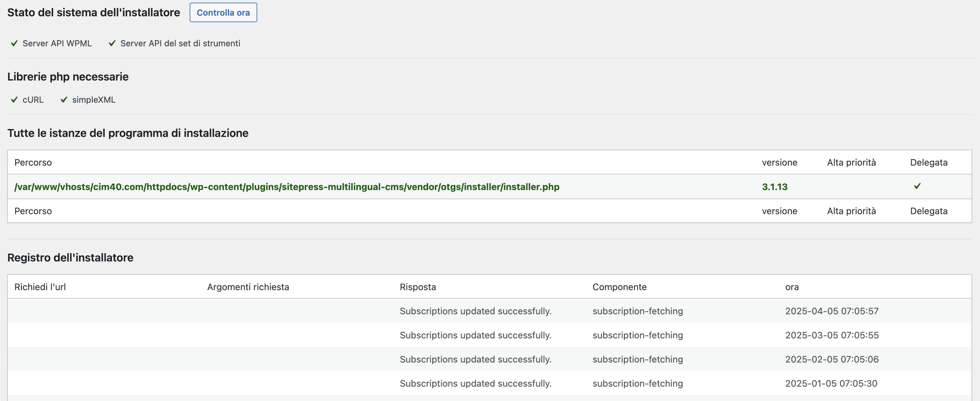This screenshot has height=401, width=980.
Task: Select the installer.php path text
Action: point(287,187)
